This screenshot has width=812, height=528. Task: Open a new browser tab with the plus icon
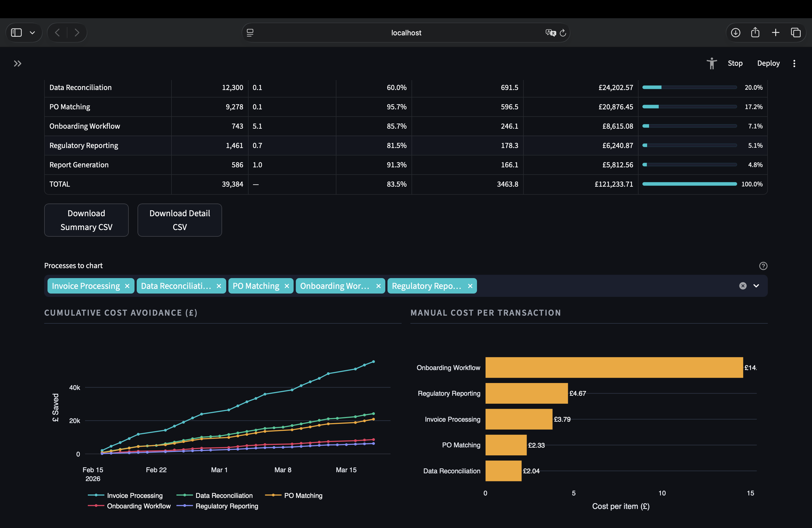(x=776, y=32)
